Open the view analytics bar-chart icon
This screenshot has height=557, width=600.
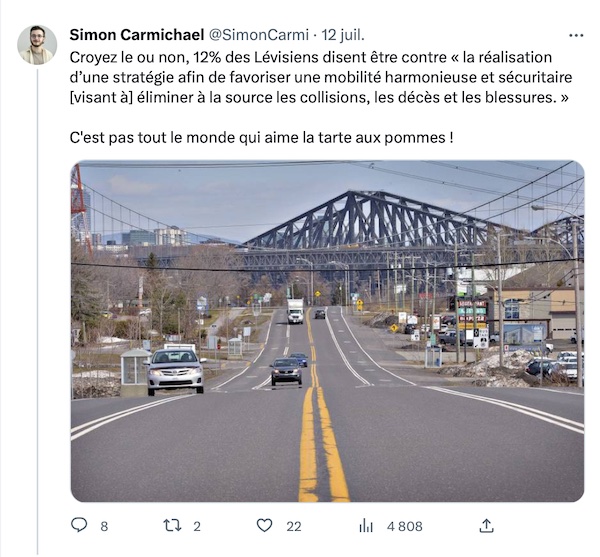[366, 526]
